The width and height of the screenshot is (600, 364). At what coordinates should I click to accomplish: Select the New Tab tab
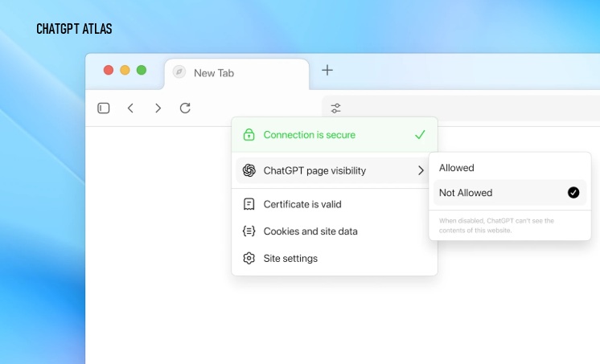click(236, 73)
